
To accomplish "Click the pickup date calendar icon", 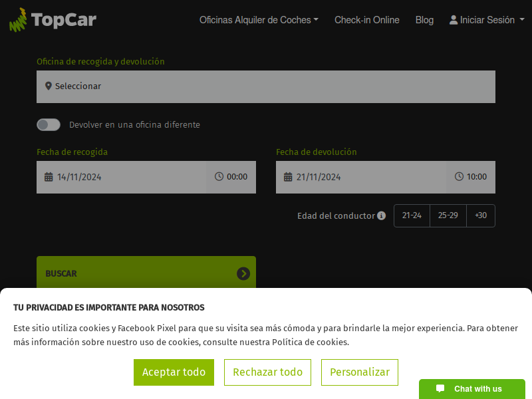I will [49, 177].
